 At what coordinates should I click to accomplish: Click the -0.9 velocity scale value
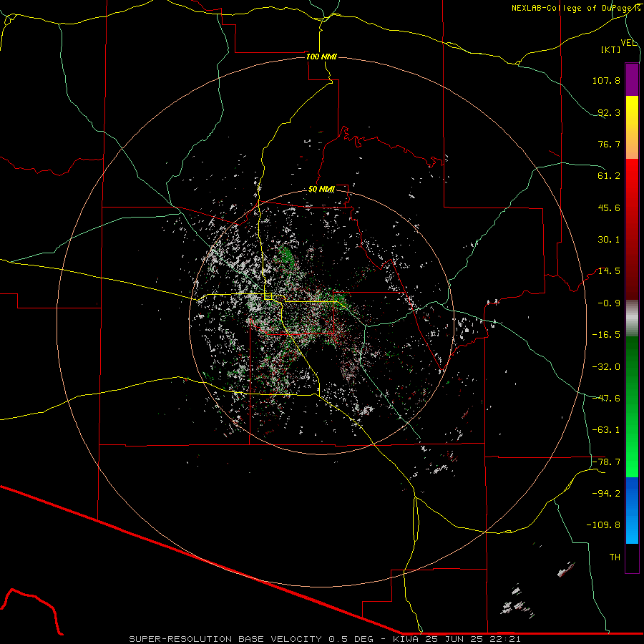pos(609,303)
